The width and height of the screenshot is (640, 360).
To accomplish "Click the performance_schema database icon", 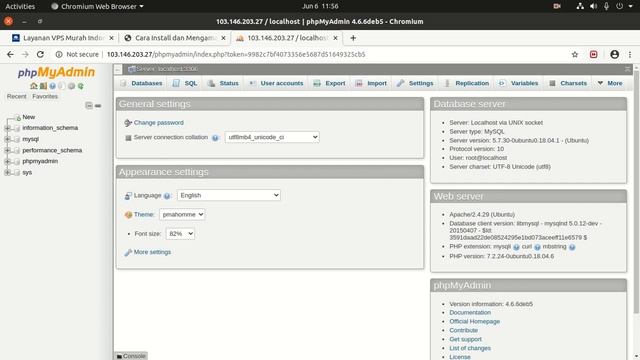I will 17,150.
